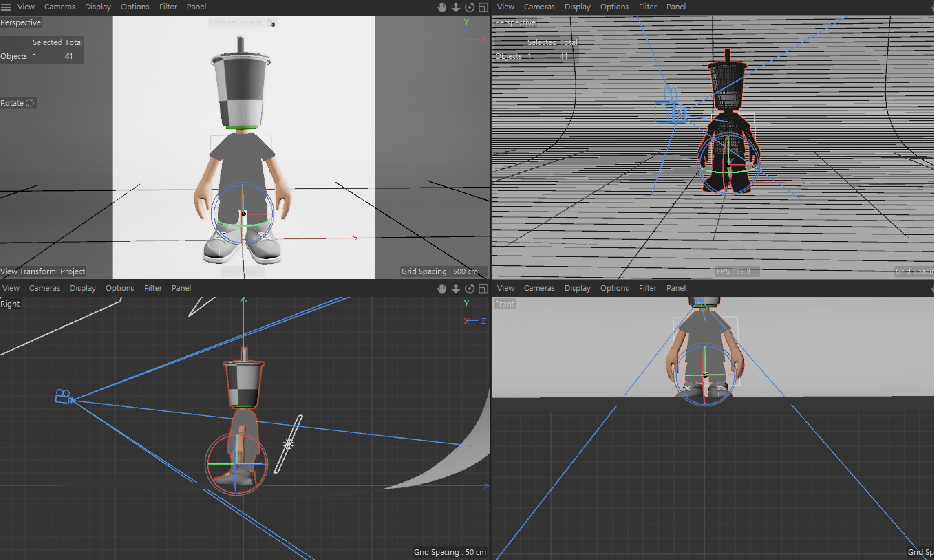The width and height of the screenshot is (934, 560).
Task: Click the pan hand icon in top-left viewport
Action: click(442, 7)
